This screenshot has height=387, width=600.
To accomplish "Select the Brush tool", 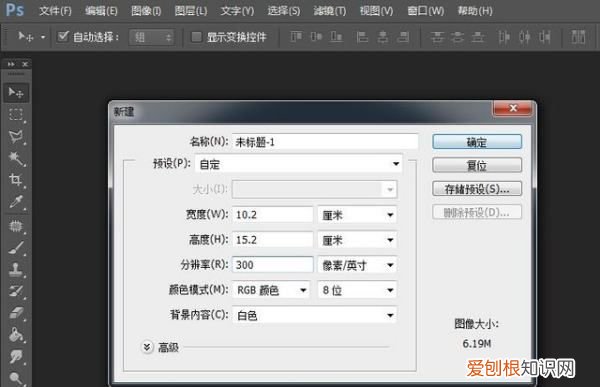I will tap(16, 248).
